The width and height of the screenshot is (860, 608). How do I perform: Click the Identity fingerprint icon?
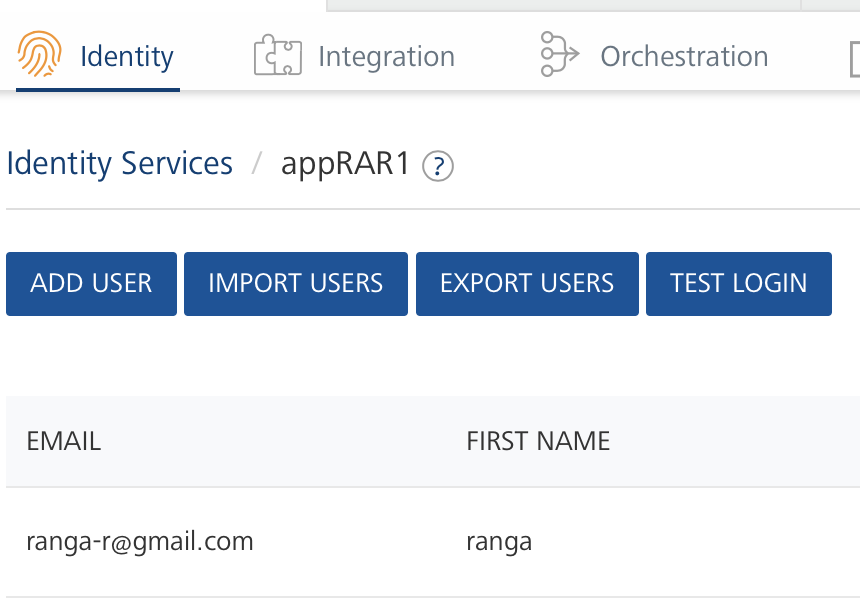[39, 55]
